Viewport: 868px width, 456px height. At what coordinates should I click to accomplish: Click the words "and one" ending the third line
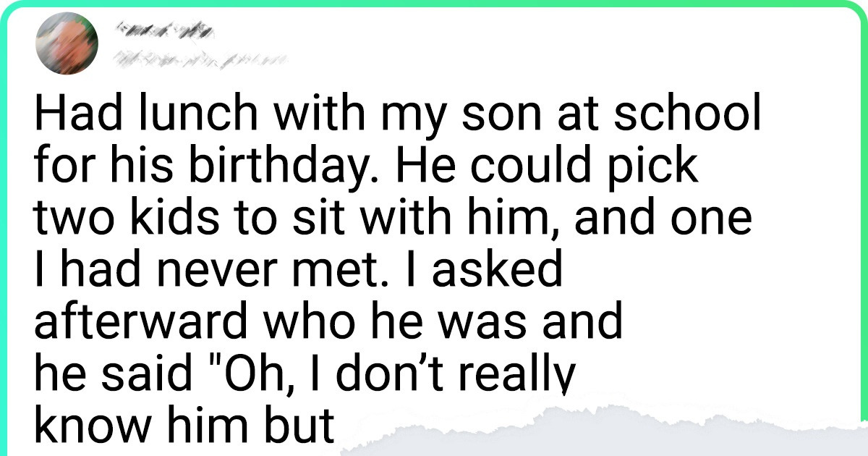[679, 220]
